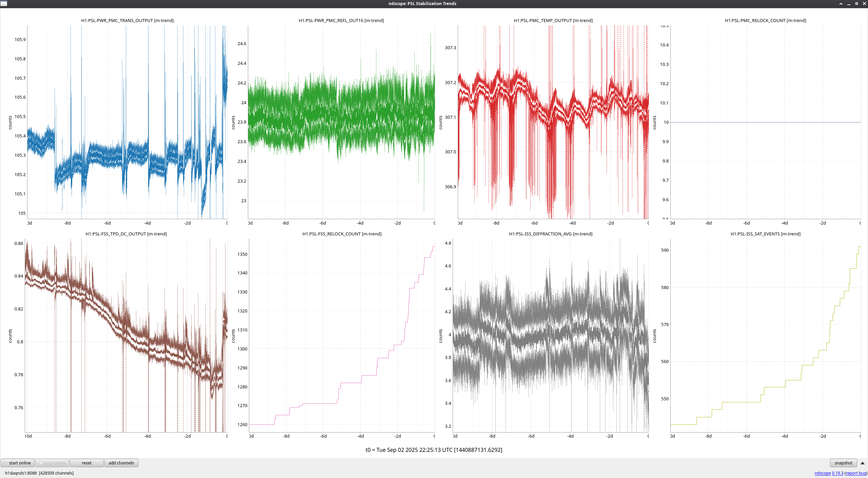Minimize the ndscope window

click(849, 3)
